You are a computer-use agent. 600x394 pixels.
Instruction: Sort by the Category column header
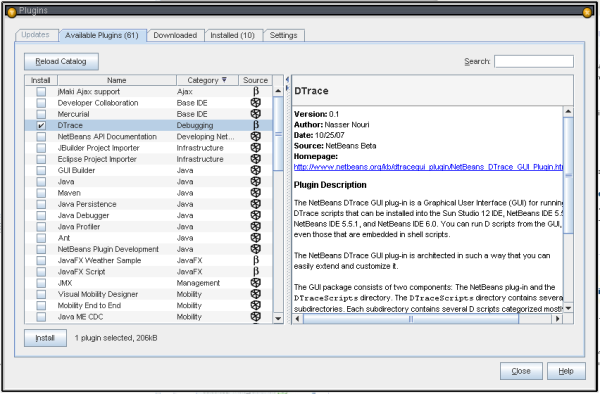point(207,80)
